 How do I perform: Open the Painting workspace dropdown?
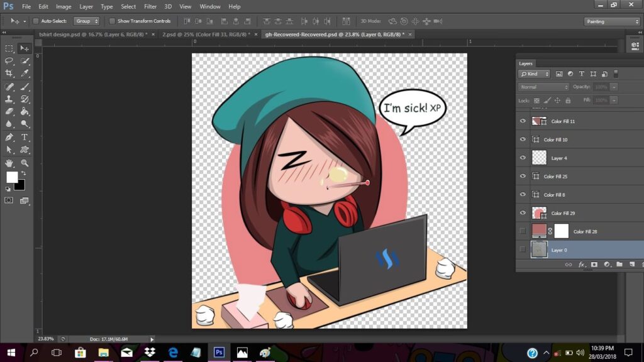pos(611,21)
